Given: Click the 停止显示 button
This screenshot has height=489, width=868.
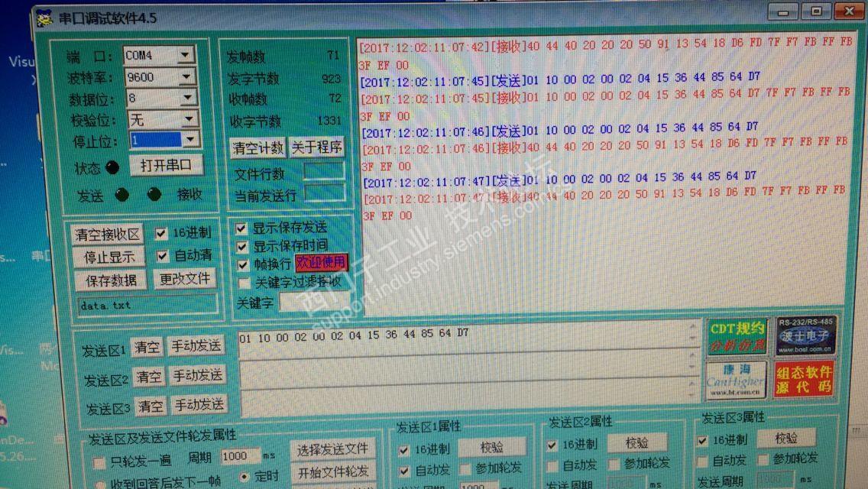Looking at the screenshot, I should pos(109,257).
